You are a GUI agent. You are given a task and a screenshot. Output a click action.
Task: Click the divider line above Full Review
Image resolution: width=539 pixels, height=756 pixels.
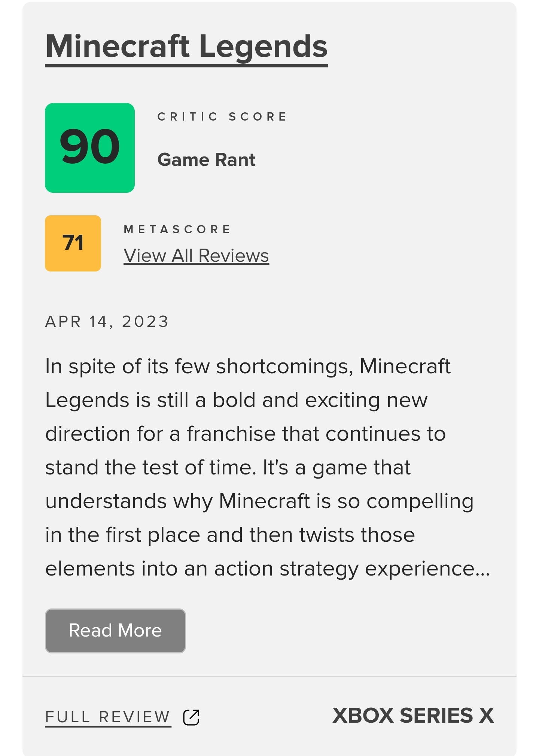(x=269, y=676)
